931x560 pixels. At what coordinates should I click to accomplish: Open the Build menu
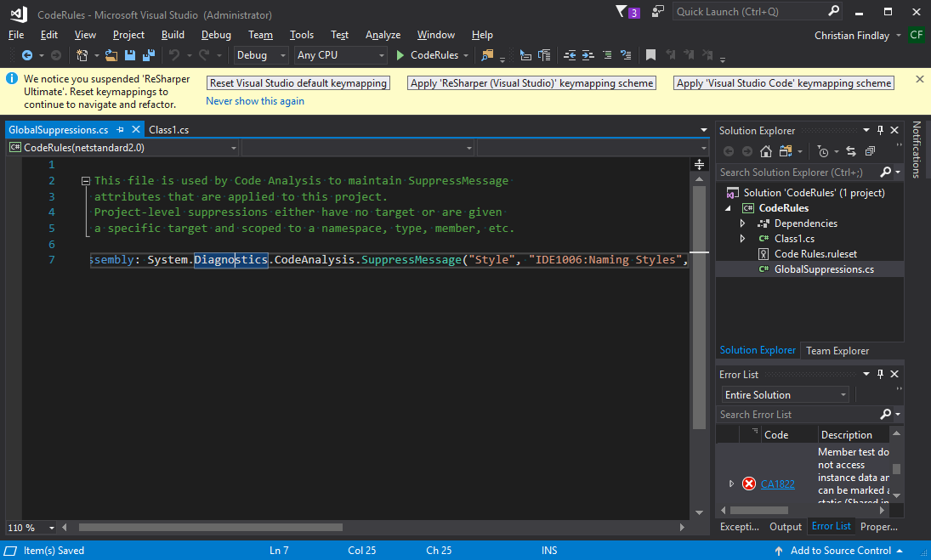[173, 35]
